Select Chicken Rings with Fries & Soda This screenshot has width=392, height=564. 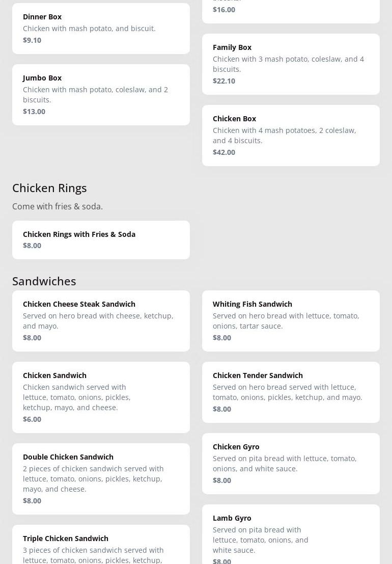[x=101, y=239]
